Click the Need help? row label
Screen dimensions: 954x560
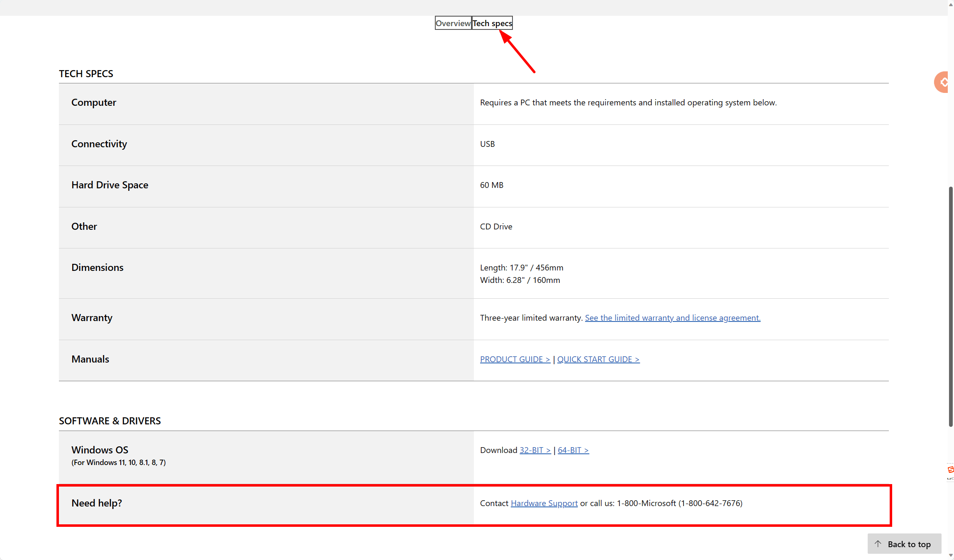click(x=97, y=503)
